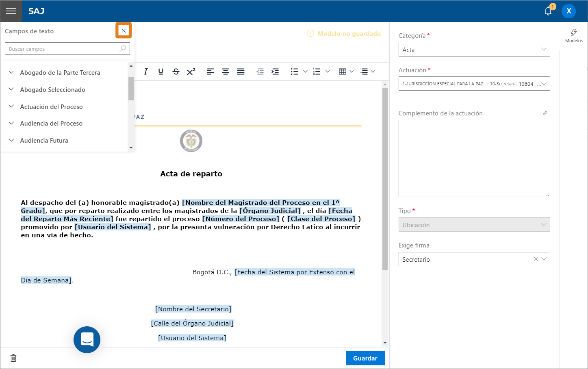Click the line spacing icon
Viewport: 588px width, 369px height.
click(364, 72)
